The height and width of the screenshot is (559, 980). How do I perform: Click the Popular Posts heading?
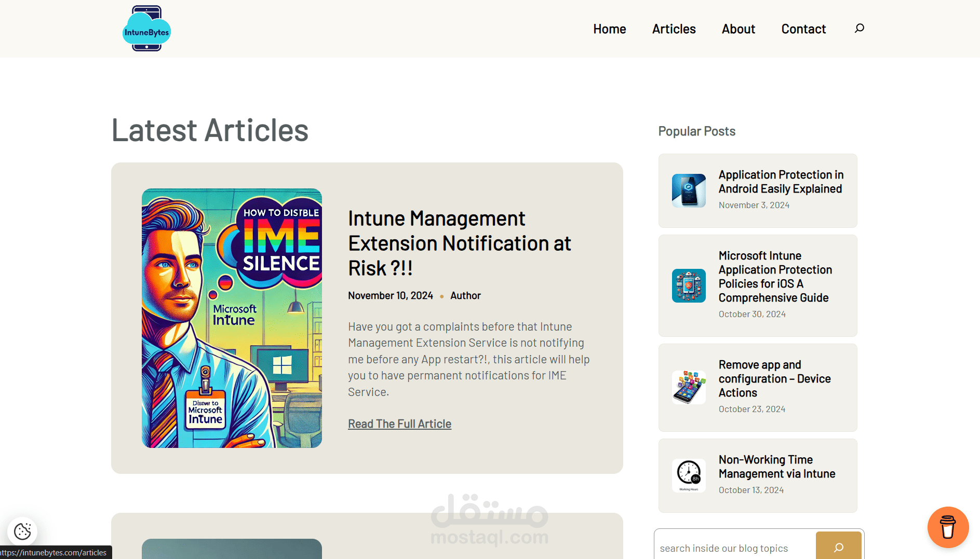(x=697, y=131)
